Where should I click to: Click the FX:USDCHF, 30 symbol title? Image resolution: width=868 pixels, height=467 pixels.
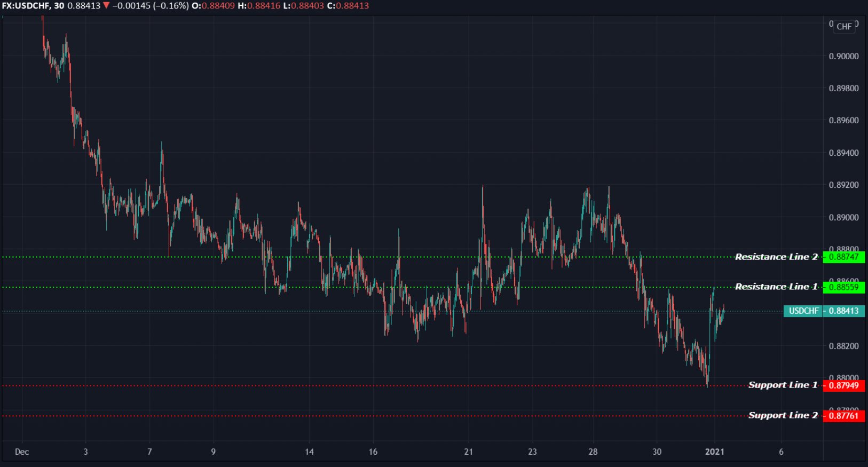point(33,6)
